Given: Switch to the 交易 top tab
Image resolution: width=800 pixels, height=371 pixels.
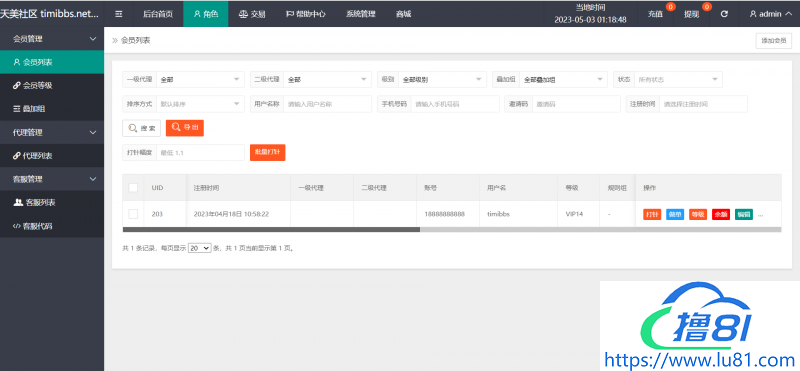Looking at the screenshot, I should click(x=252, y=14).
